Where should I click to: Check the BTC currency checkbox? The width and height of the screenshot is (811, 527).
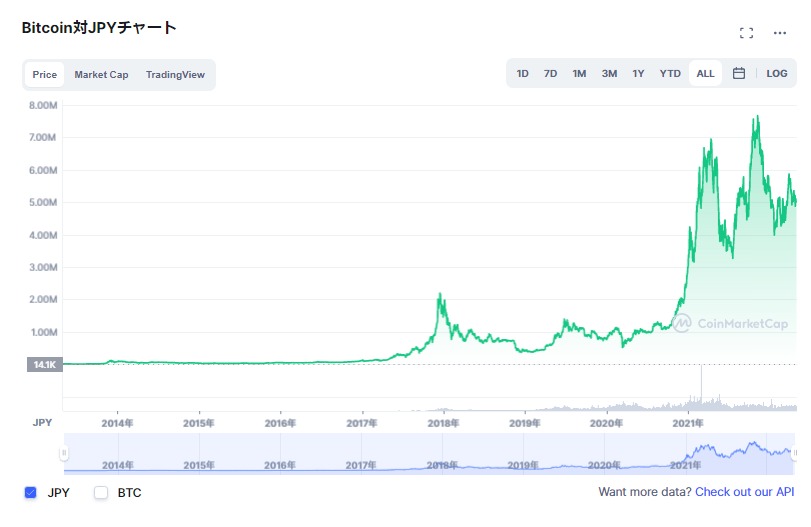[101, 492]
